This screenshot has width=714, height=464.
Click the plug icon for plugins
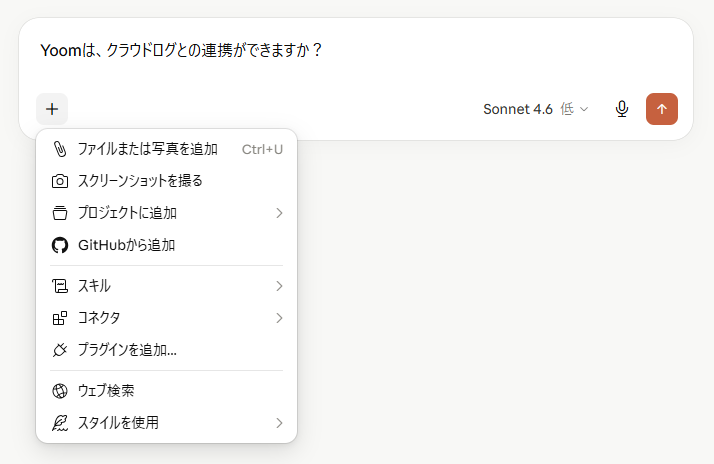(60, 350)
